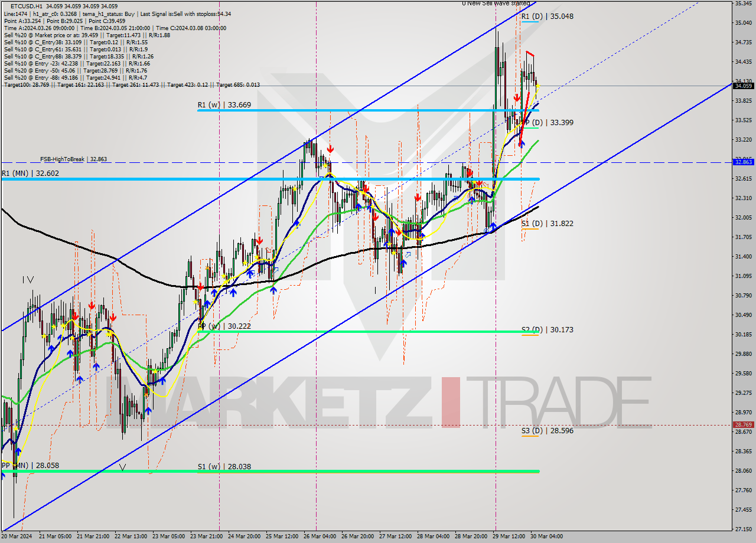Viewport: 756px width, 543px height.
Task: Select the 'PP (D) | 33.399' pivot label
Action: (549, 123)
